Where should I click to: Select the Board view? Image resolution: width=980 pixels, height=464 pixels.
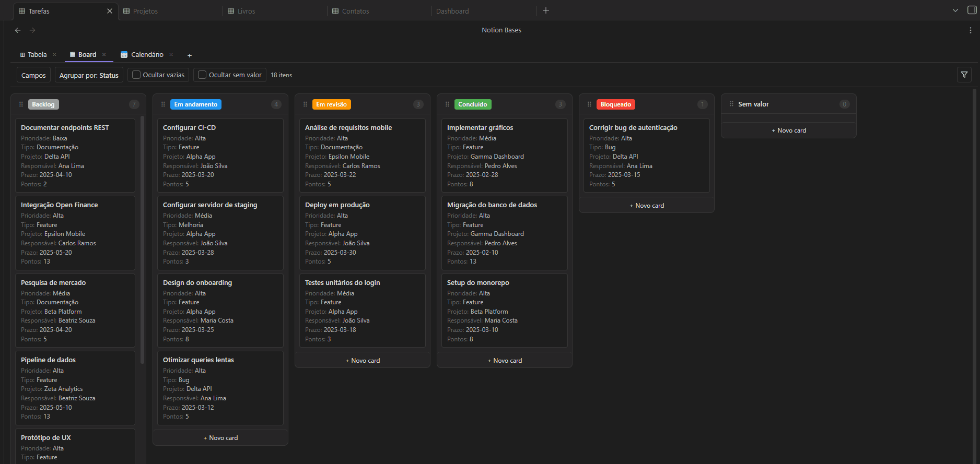[87, 54]
